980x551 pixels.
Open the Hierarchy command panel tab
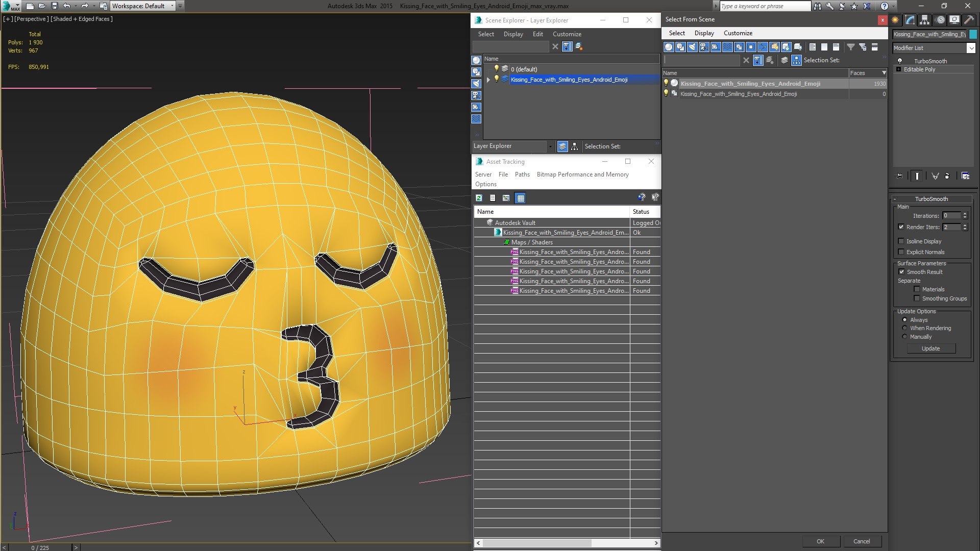(925, 20)
